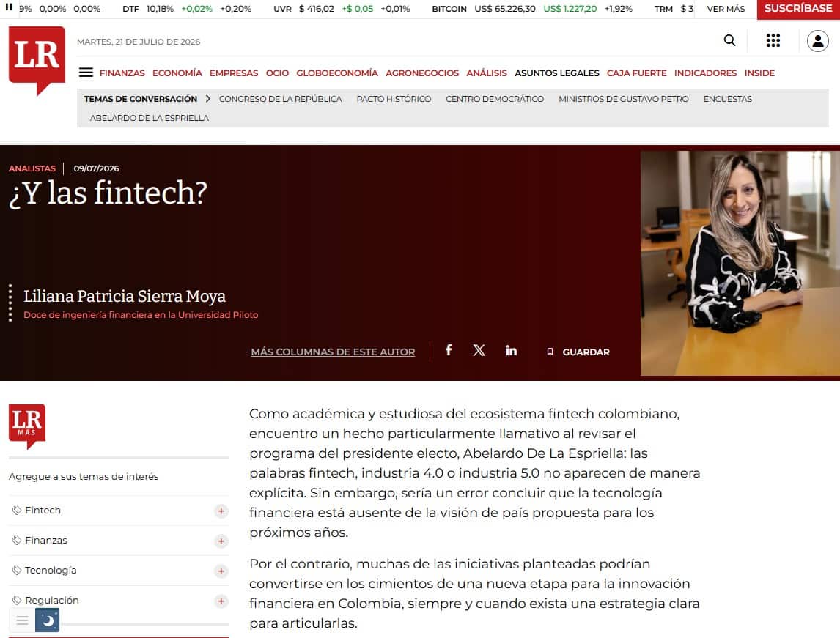The height and width of the screenshot is (638, 840).
Task: Open the Economía section
Action: click(x=177, y=73)
